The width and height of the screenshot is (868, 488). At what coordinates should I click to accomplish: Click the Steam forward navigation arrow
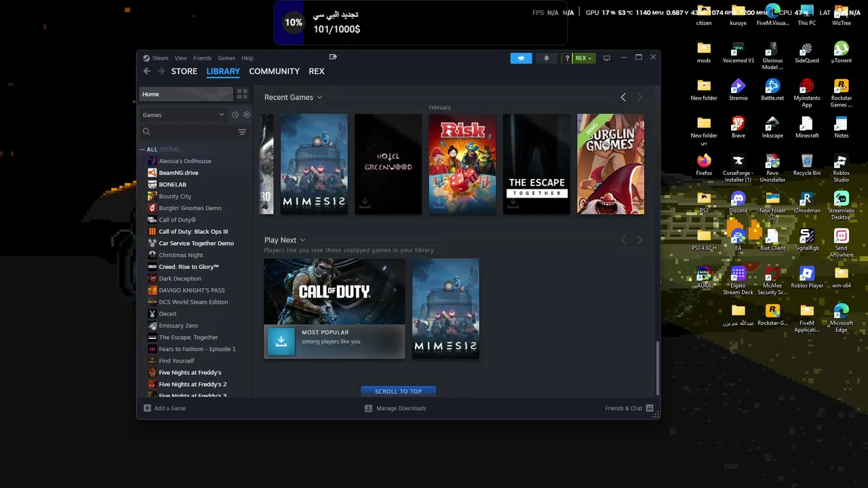click(x=161, y=71)
